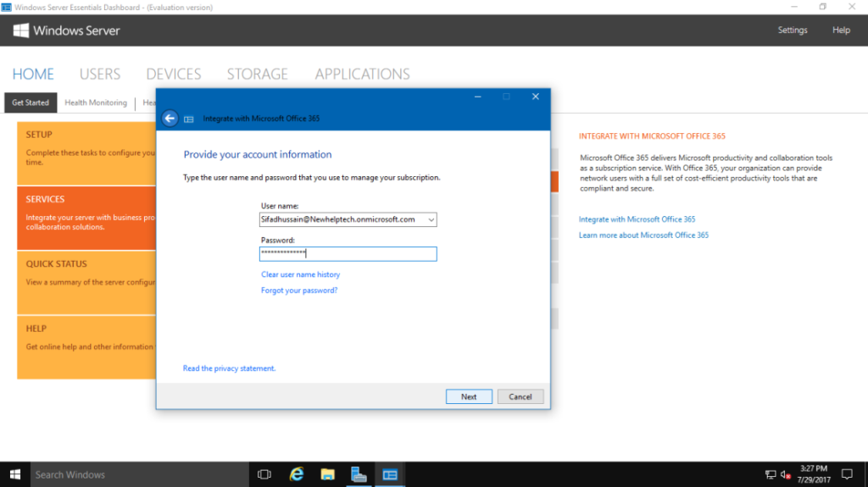Viewport: 868px width, 487px height.
Task: Minimize the Office 365 integration dialog
Action: 478,97
